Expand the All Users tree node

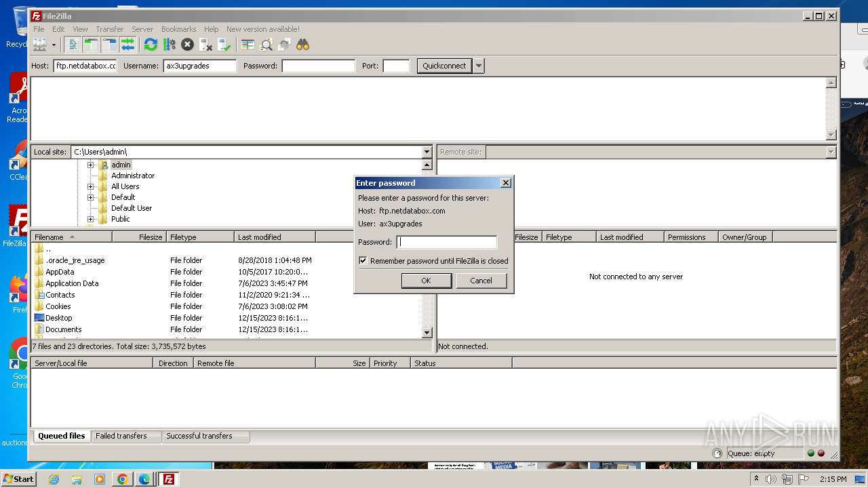[x=90, y=186]
